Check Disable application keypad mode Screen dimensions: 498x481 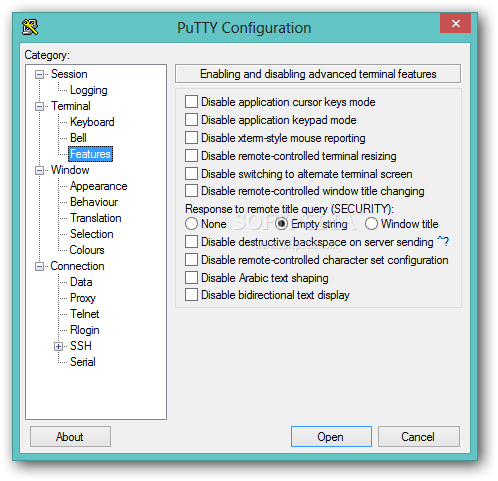[x=191, y=120]
